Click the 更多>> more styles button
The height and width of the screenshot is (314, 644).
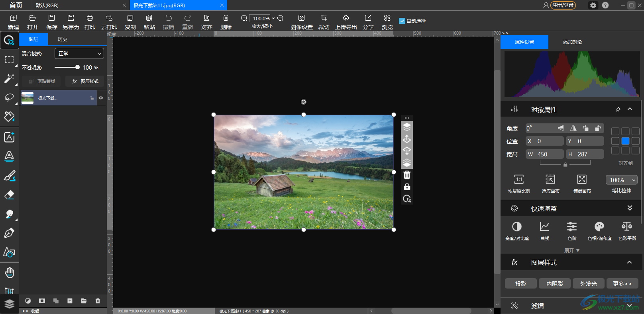(622, 283)
